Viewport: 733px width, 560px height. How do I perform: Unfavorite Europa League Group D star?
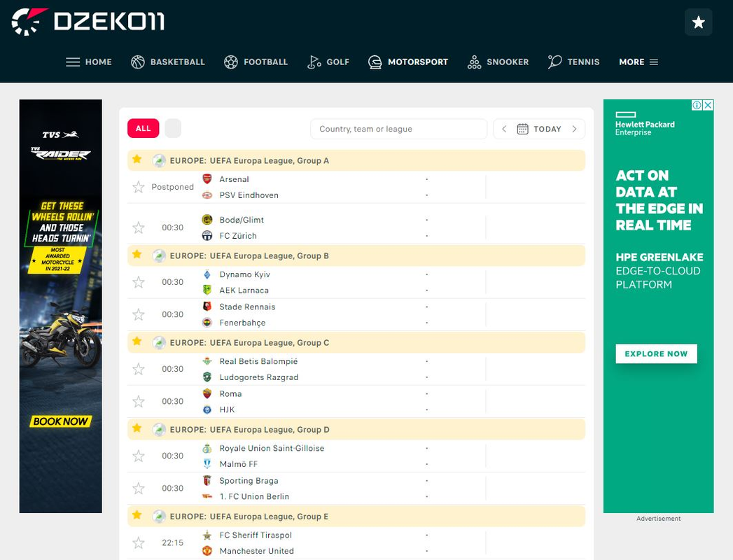[137, 428]
